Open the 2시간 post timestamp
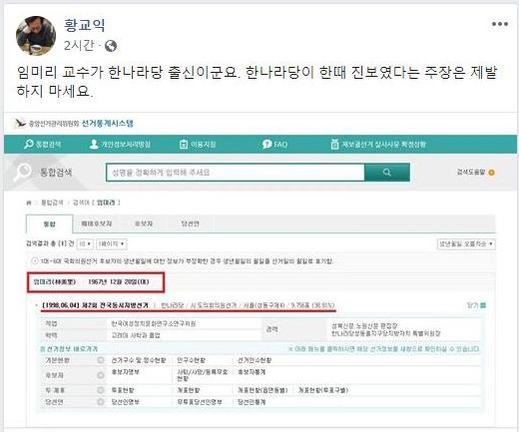This screenshot has height=432, width=519. [x=79, y=45]
